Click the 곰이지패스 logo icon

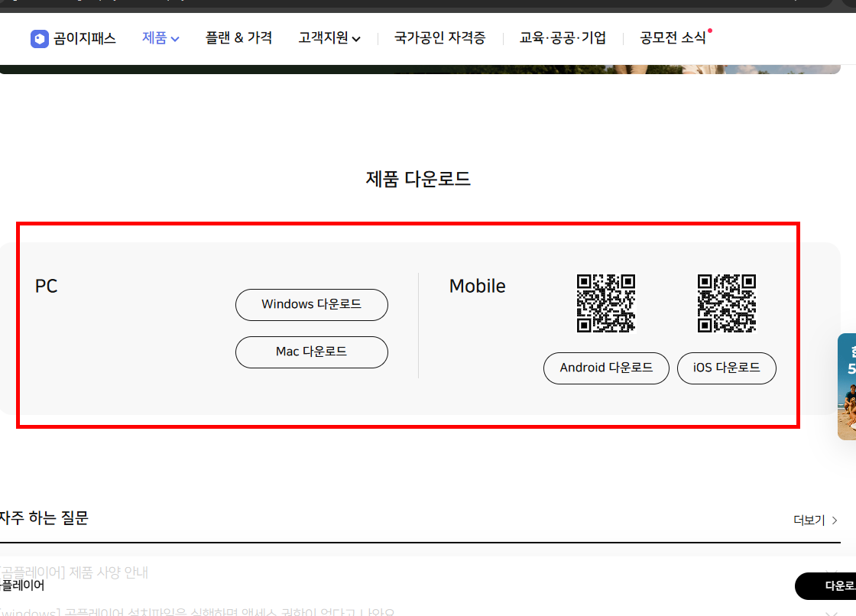[39, 37]
